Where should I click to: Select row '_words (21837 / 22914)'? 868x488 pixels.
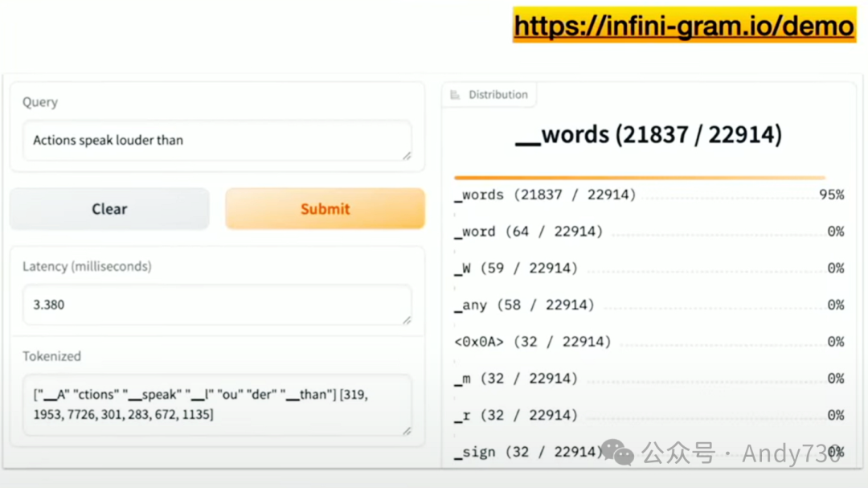(x=649, y=195)
